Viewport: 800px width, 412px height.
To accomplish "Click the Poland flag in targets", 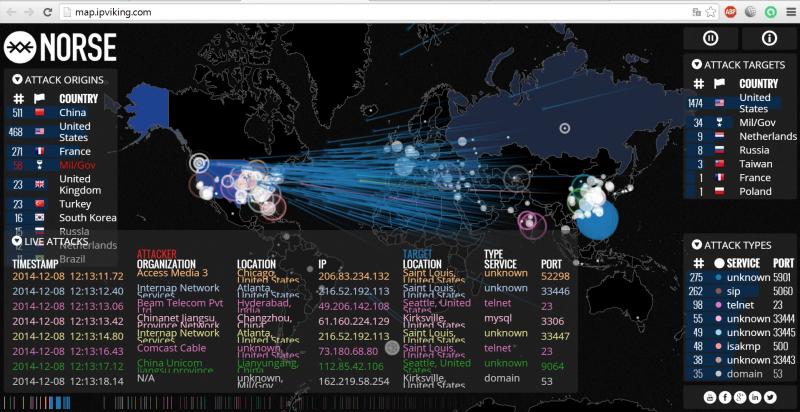I will 719,192.
